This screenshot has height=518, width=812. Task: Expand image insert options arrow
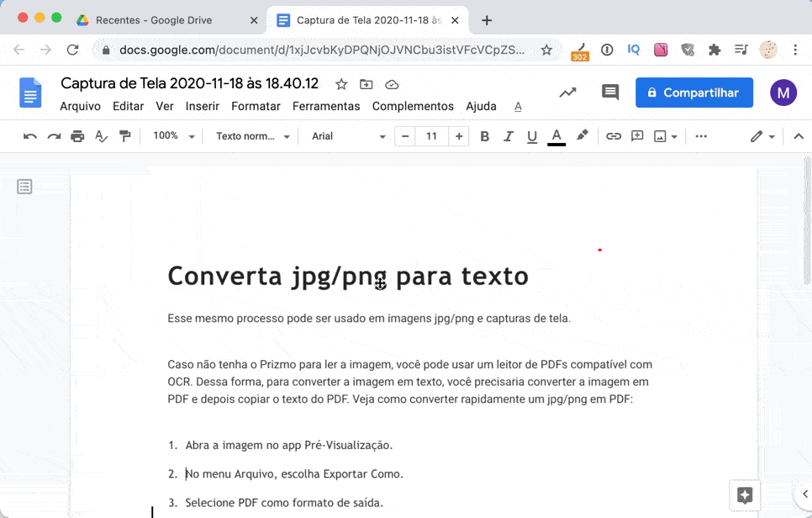pos(674,137)
